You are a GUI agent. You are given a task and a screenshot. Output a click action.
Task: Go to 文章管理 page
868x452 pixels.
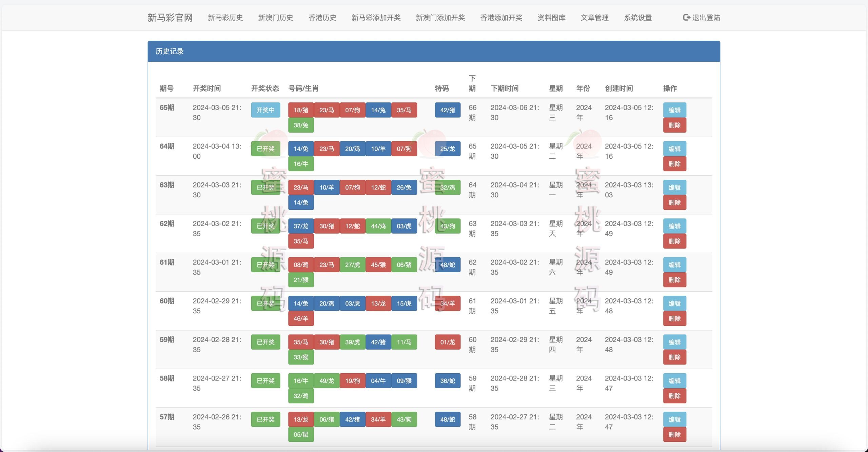(x=594, y=18)
